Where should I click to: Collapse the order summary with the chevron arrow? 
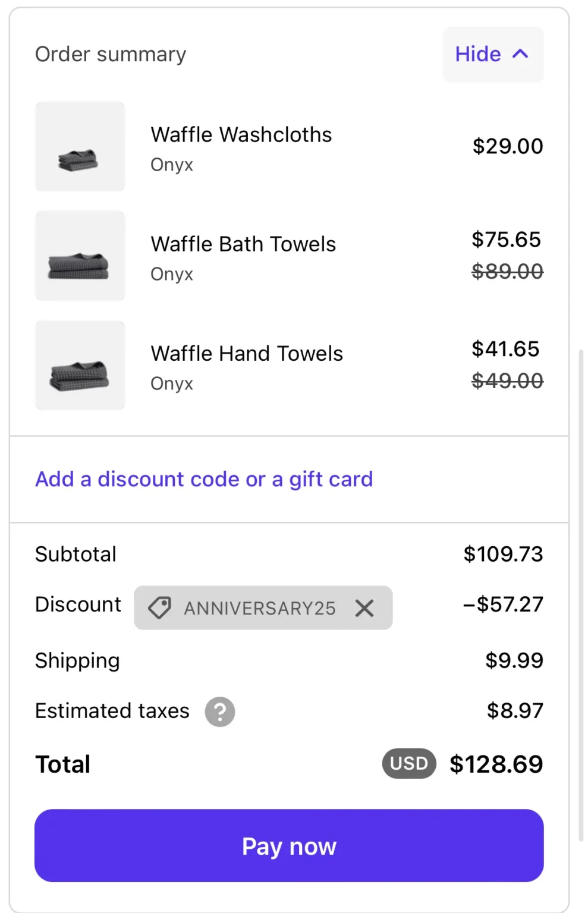(x=520, y=54)
